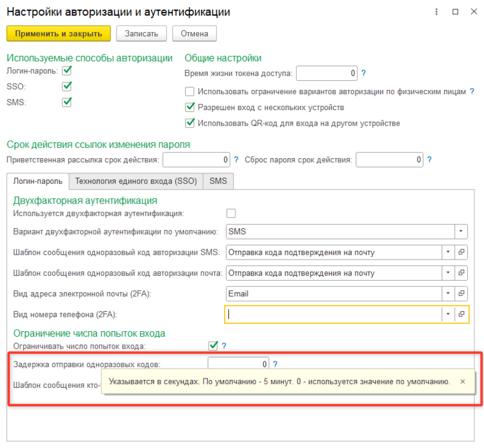Disable the SSO authorization checkbox
Image resolution: width=484 pixels, height=448 pixels.
point(67,86)
